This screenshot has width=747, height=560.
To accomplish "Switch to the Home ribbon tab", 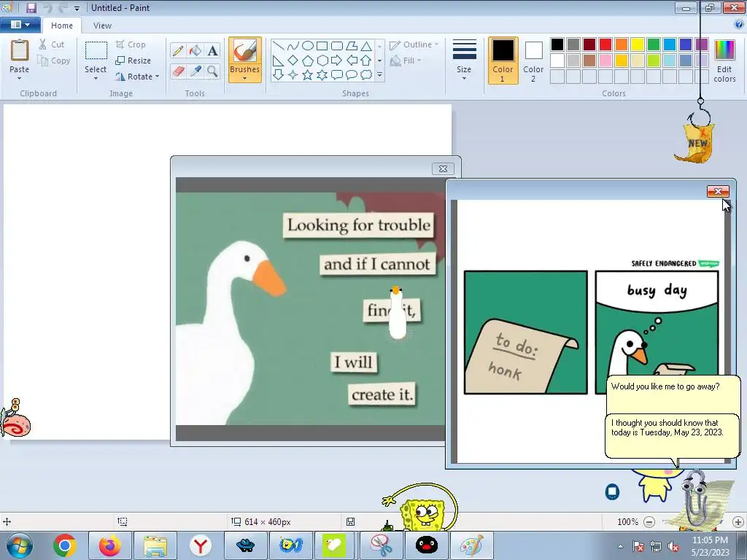I will tap(62, 26).
